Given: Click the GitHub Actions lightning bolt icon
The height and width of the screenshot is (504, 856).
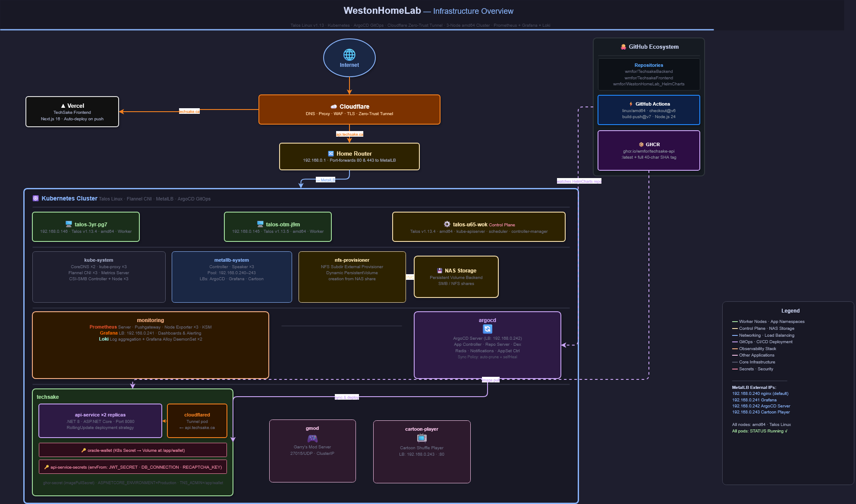Looking at the screenshot, I should pyautogui.click(x=631, y=104).
